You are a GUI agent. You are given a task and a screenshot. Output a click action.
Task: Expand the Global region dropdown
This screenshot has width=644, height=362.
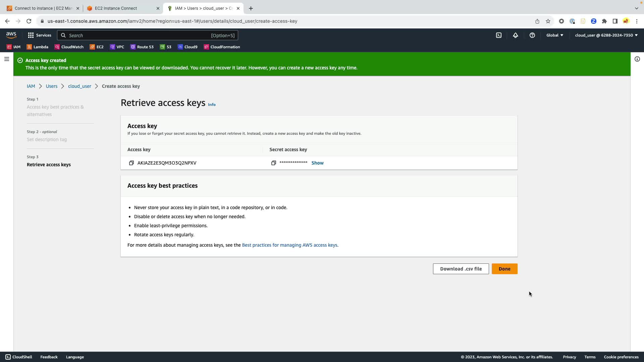coord(554,35)
